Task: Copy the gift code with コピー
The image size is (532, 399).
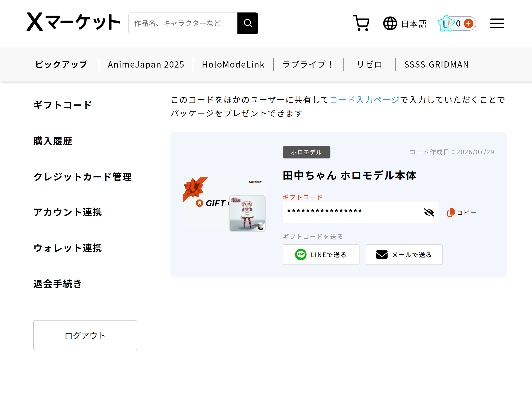Action: [462, 212]
